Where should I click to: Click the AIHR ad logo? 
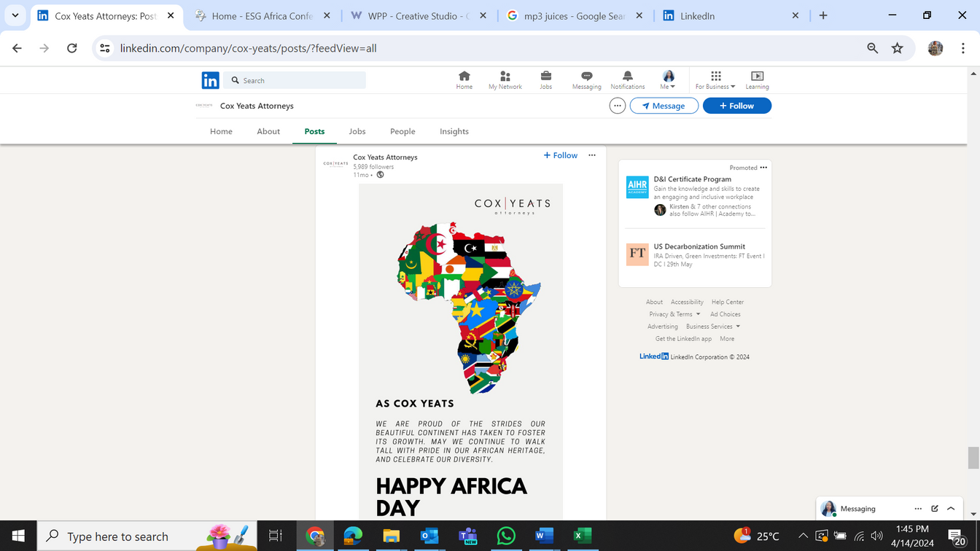pos(637,187)
